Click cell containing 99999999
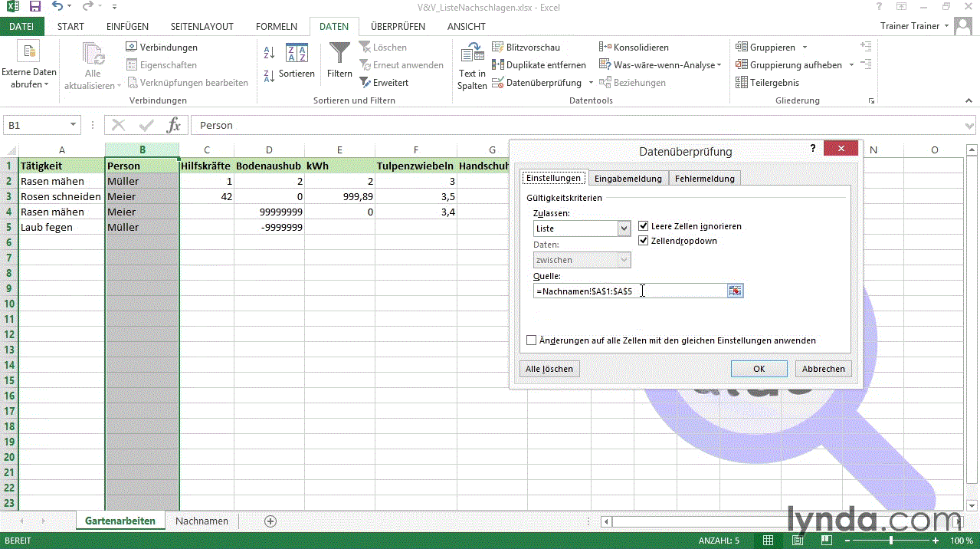This screenshot has width=980, height=549. coord(269,212)
